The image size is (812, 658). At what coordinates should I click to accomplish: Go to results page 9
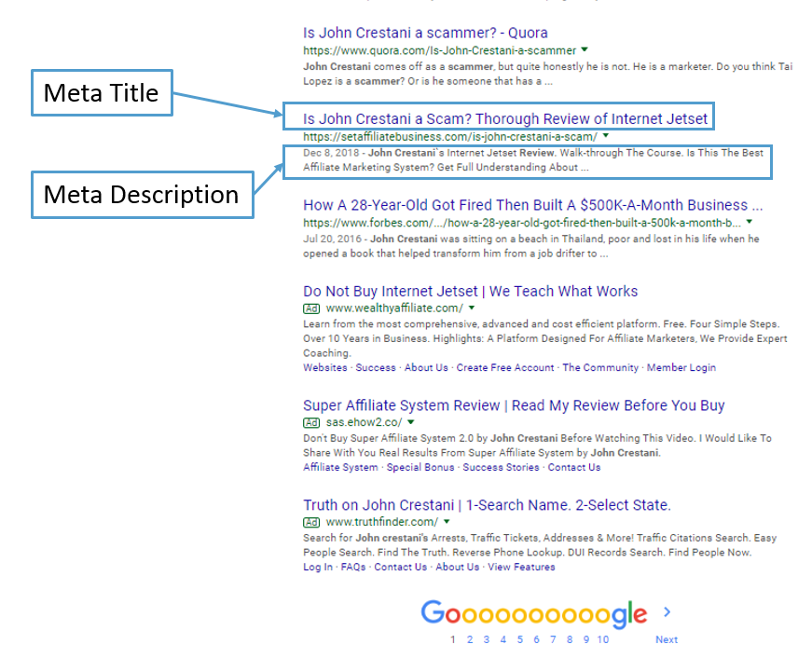586,640
